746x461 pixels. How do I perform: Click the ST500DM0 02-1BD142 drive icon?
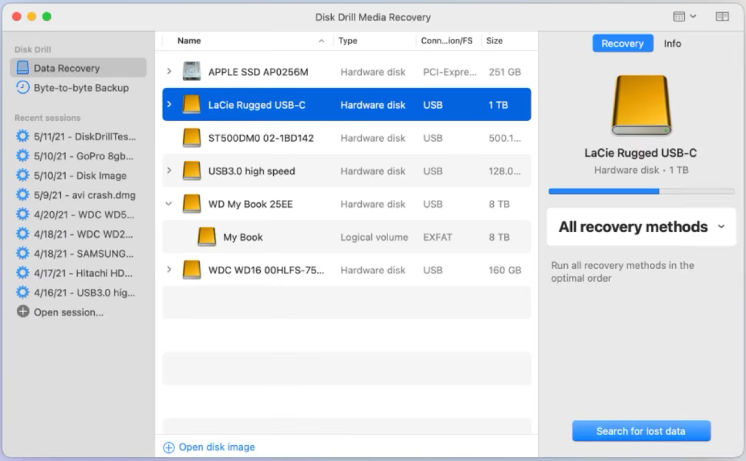click(192, 137)
